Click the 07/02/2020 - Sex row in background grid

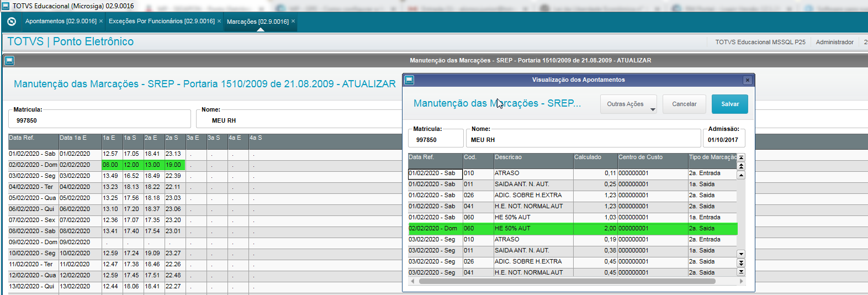[205, 220]
